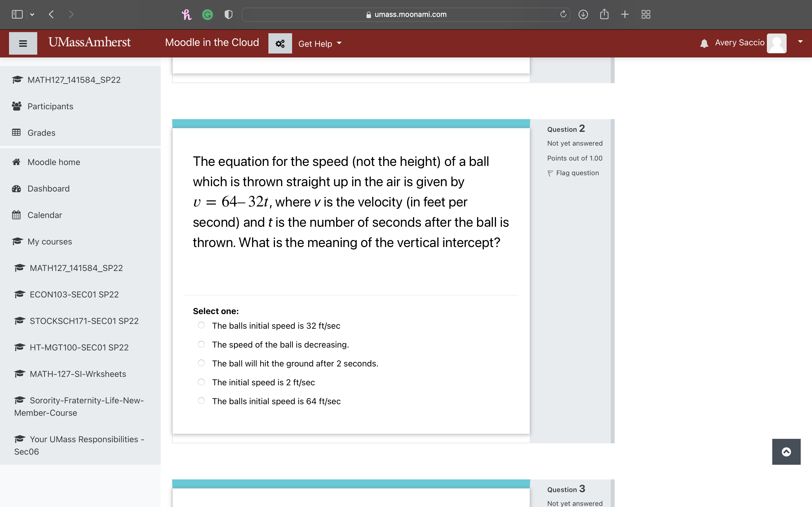Click the browser address bar
Image resolution: width=812 pixels, height=507 pixels.
pos(406,14)
